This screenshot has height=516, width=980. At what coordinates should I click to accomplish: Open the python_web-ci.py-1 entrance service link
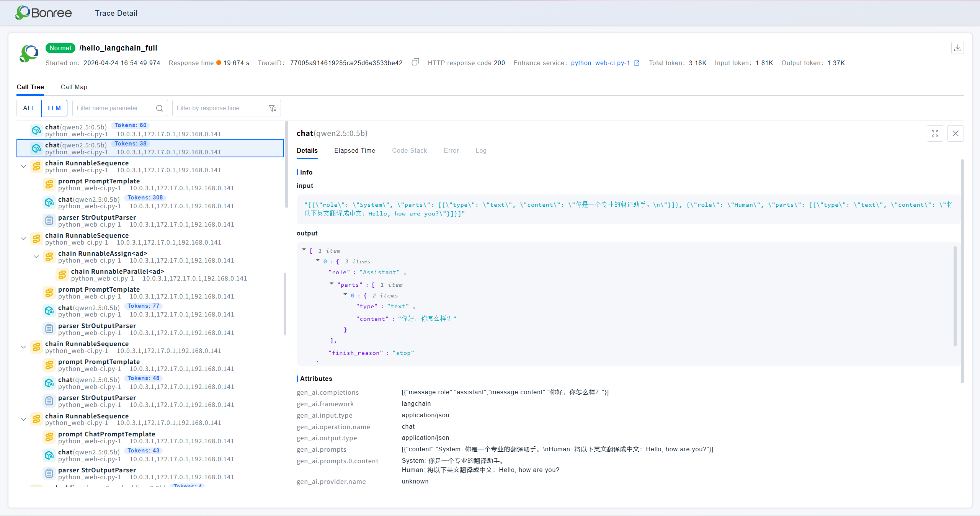[600, 63]
